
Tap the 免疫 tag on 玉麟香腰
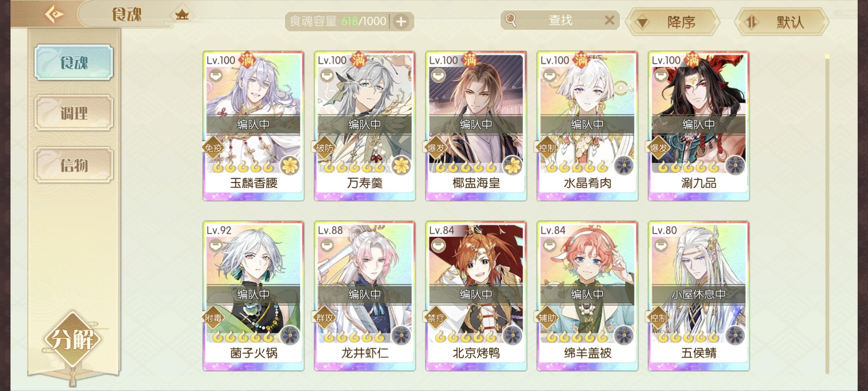pos(213,148)
